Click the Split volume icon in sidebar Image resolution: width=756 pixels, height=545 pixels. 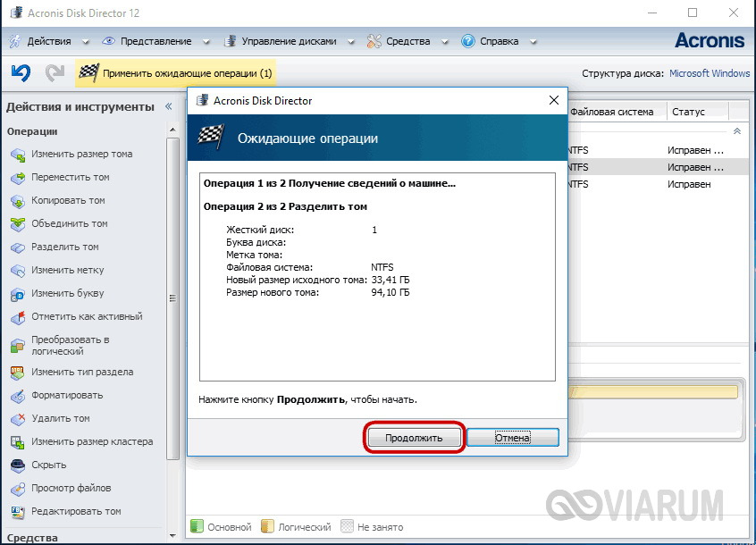click(x=18, y=247)
